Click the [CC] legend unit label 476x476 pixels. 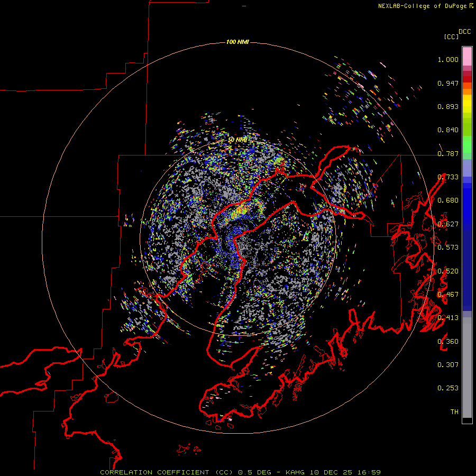[x=451, y=36]
